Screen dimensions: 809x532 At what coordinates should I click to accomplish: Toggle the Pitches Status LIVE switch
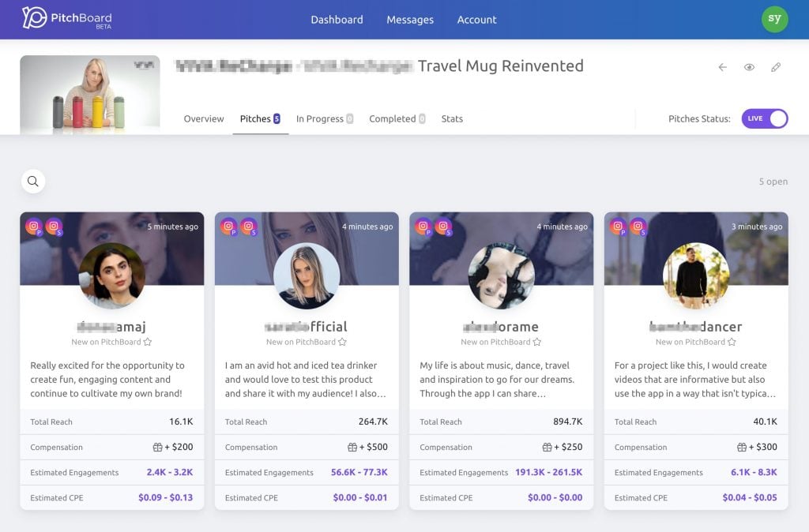pos(765,118)
